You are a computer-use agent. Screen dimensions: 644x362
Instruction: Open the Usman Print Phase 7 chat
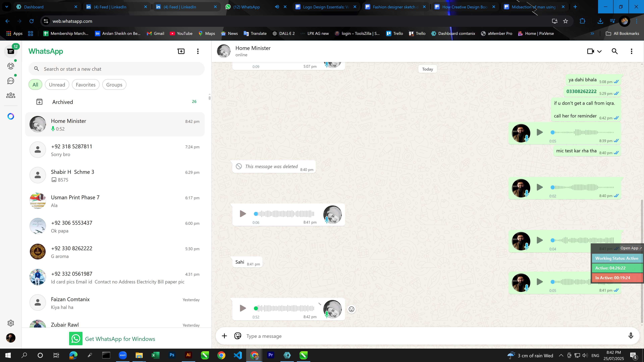point(115,201)
